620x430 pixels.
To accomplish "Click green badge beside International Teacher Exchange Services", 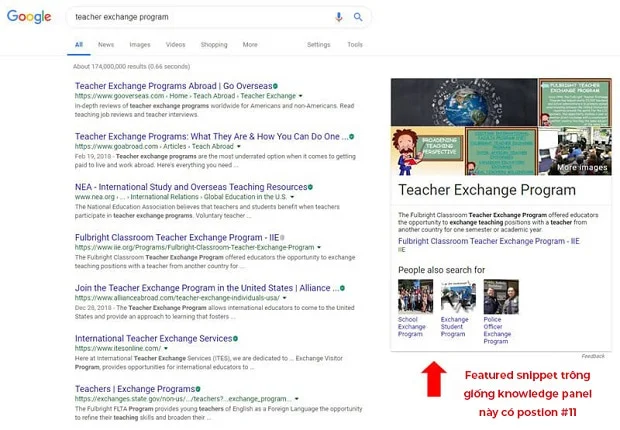I will (235, 339).
